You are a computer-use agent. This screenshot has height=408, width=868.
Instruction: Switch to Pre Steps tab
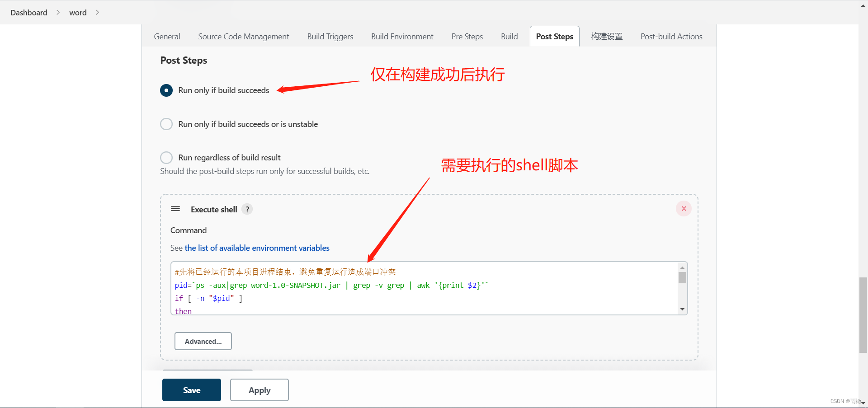(467, 37)
